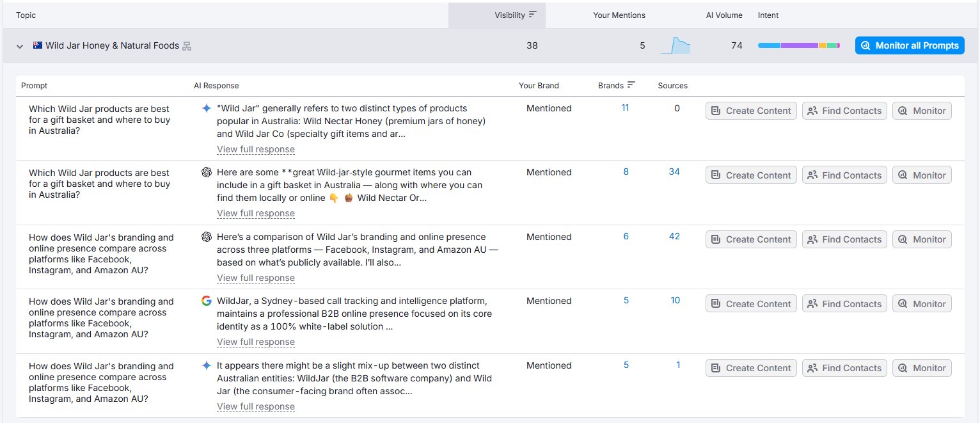Click the Gemini icon beside '"Wild Jar" generally refers' response
Image resolution: width=980 pixels, height=423 pixels.
(206, 108)
